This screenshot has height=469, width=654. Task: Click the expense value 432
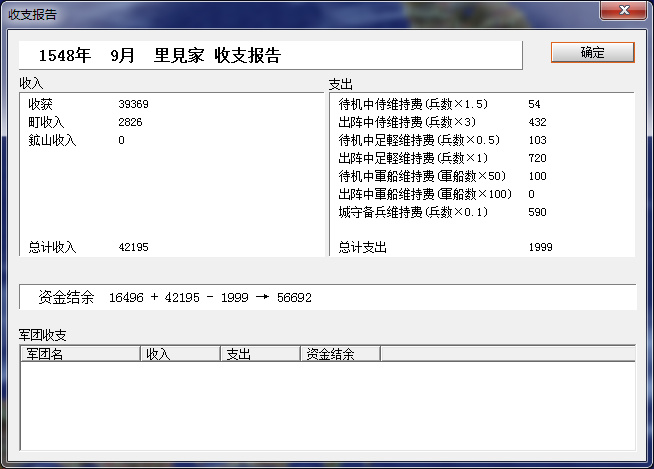pyautogui.click(x=537, y=122)
